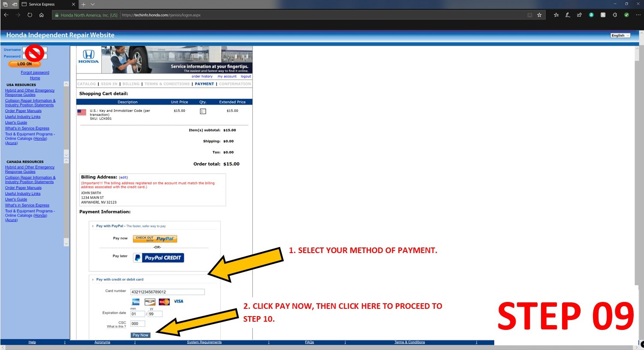Open the order history link
The image size is (644, 350).
(x=202, y=76)
